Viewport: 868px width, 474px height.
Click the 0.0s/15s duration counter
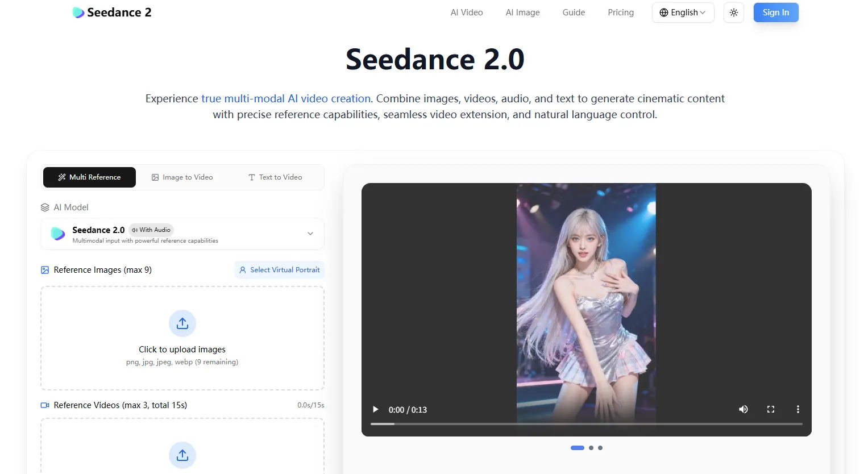pos(310,405)
